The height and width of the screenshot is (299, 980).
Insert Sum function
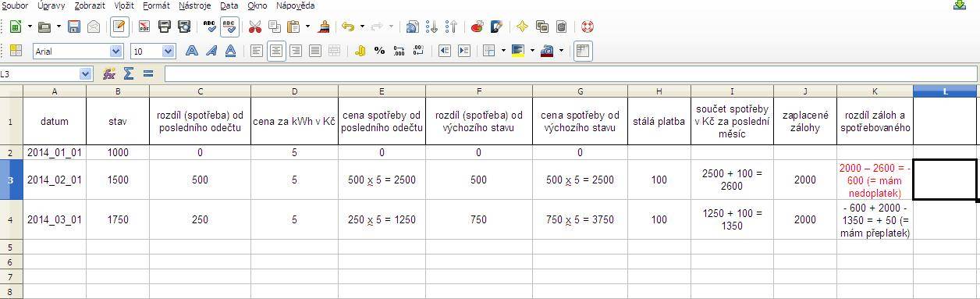pos(129,73)
